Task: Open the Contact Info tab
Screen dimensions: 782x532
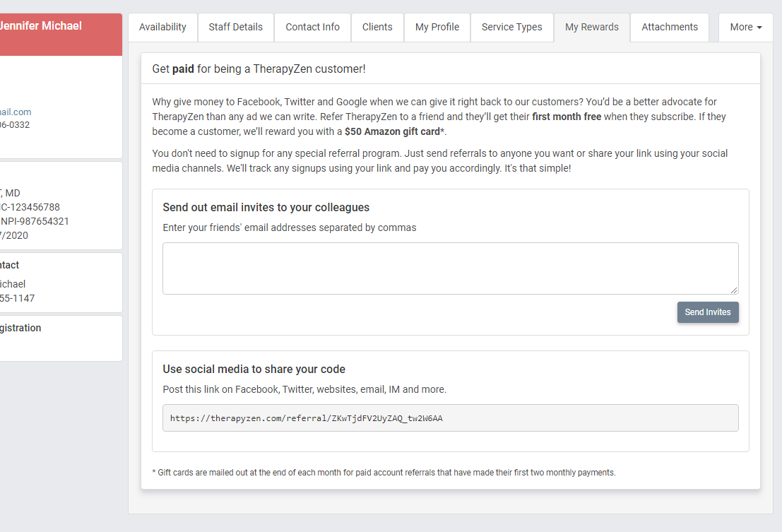Action: pos(312,27)
